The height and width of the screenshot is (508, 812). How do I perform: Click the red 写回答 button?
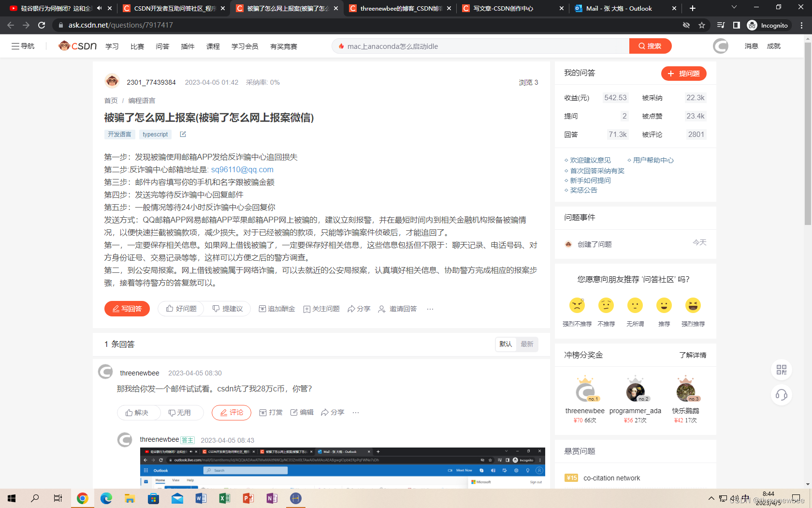(127, 309)
